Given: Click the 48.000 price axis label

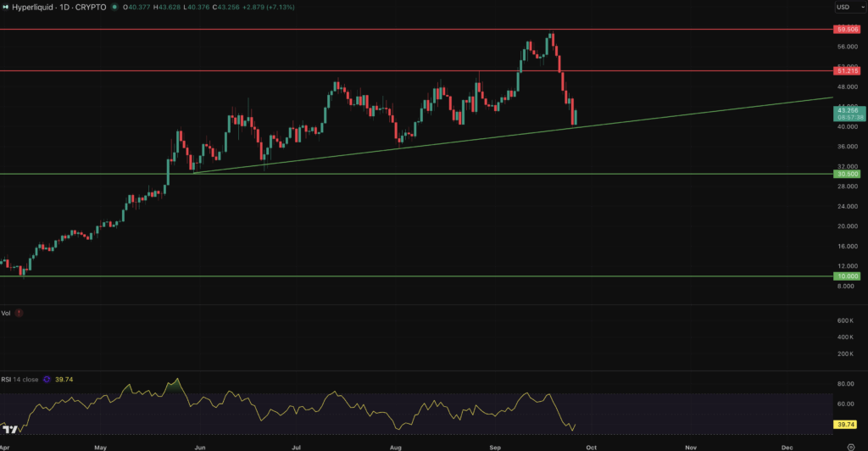Looking at the screenshot, I should [848, 86].
